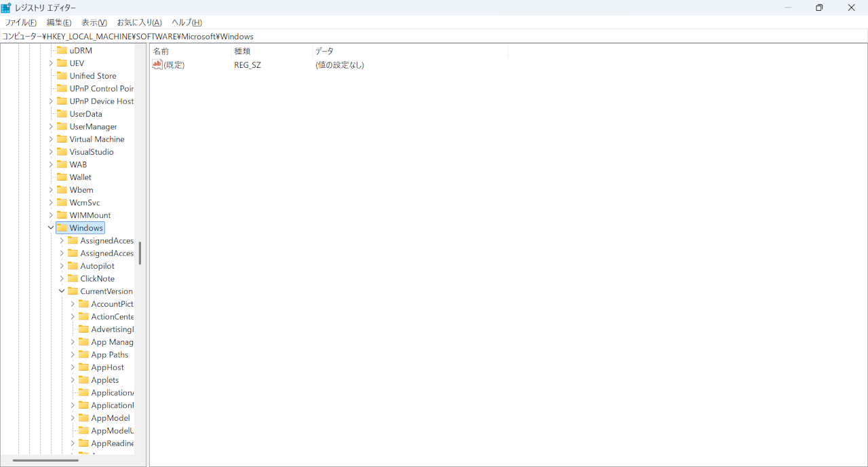Click the UPnP Device Host folder icon
The height and width of the screenshot is (467, 868).
click(62, 101)
